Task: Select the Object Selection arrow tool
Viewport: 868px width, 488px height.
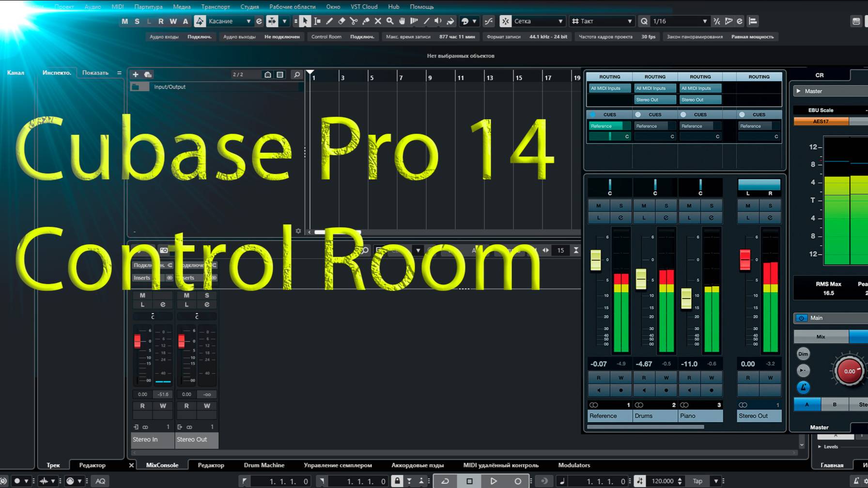Action: [x=305, y=21]
